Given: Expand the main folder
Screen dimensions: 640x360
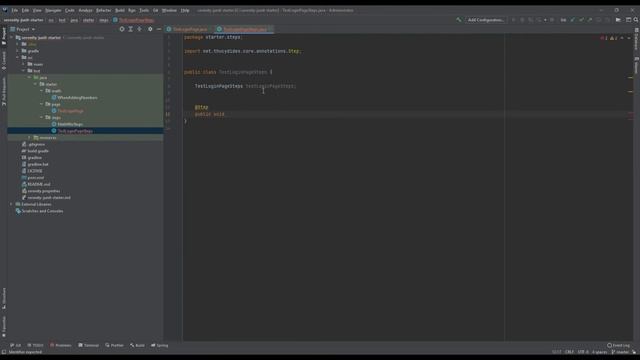Looking at the screenshot, I should coord(23,64).
